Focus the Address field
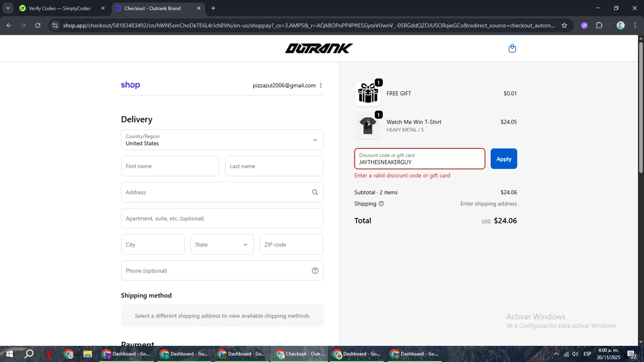The height and width of the screenshot is (362, 644). [x=222, y=192]
